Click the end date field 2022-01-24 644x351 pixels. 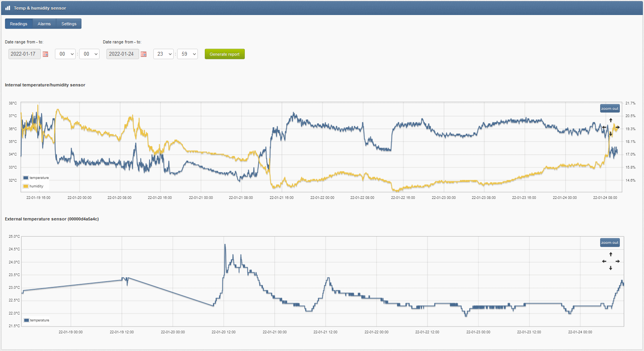[123, 54]
